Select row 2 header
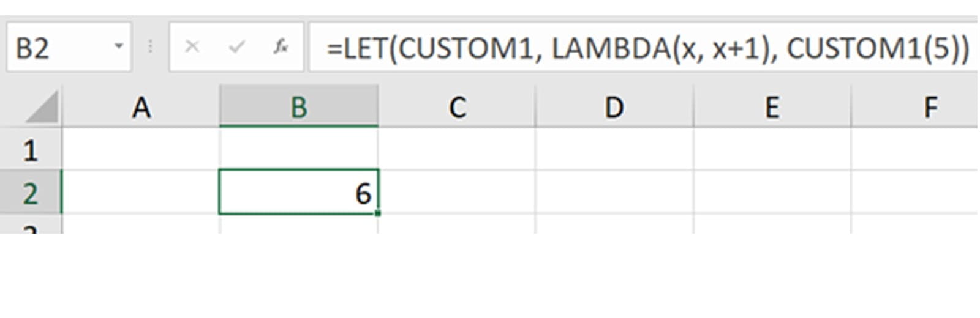This screenshot has height=318, width=980. click(30, 194)
